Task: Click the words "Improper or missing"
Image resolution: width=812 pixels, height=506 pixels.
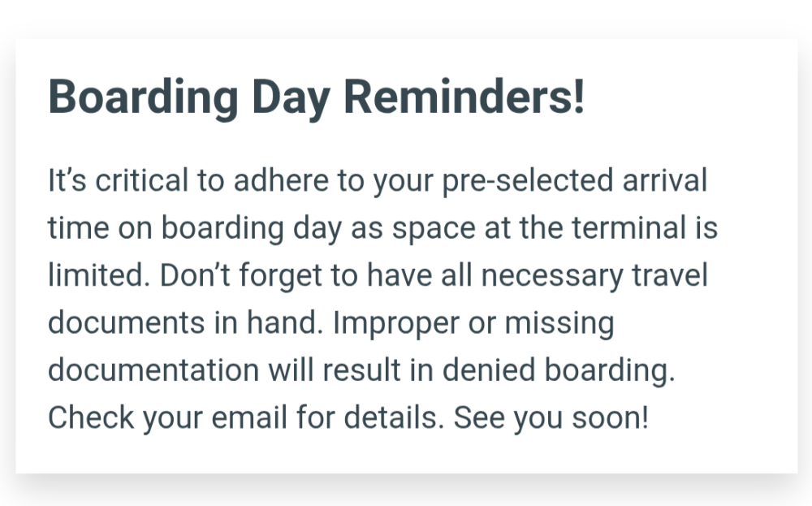Action: pos(474,324)
